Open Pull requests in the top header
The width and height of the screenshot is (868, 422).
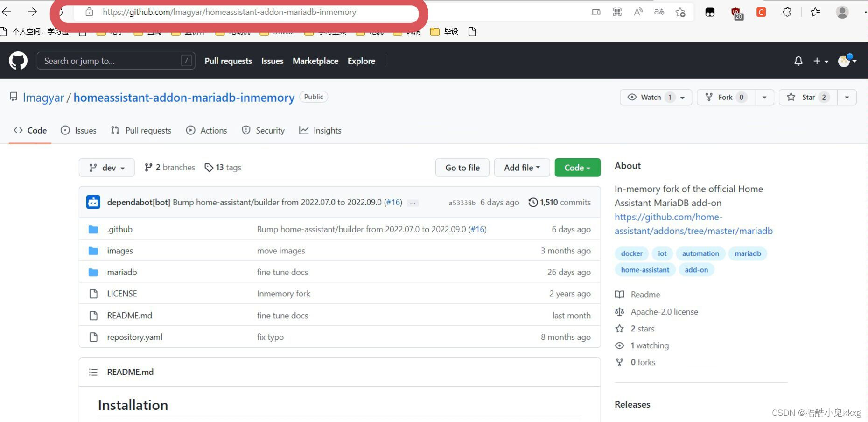[x=228, y=61]
